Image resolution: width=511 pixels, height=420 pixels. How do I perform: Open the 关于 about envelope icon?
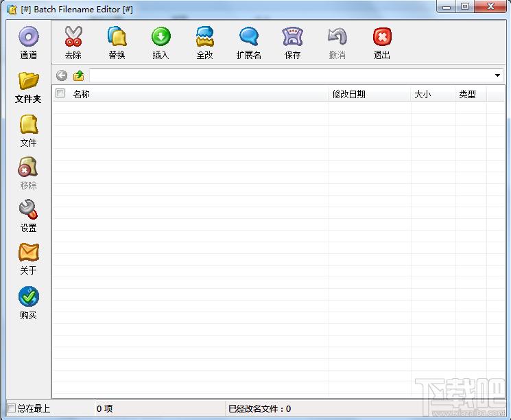tap(28, 259)
